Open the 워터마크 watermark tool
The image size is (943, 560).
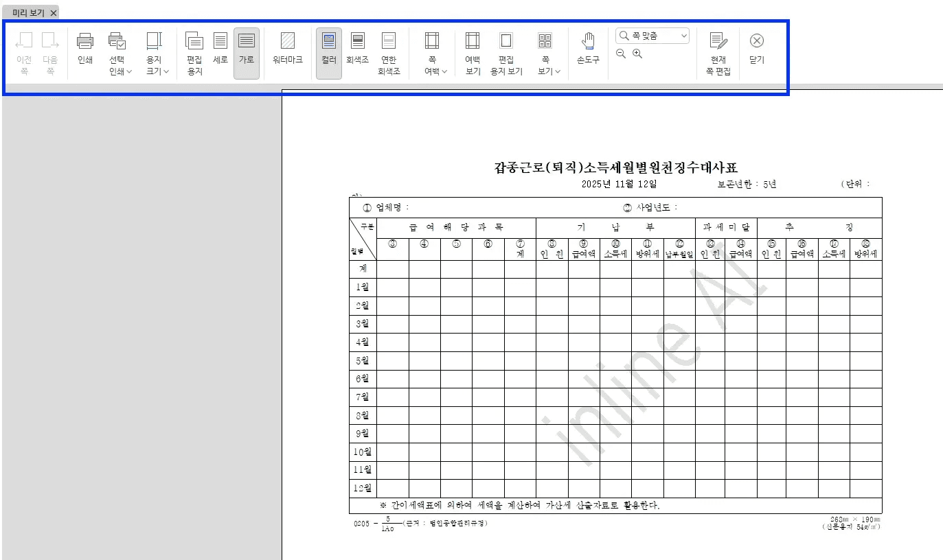click(287, 51)
